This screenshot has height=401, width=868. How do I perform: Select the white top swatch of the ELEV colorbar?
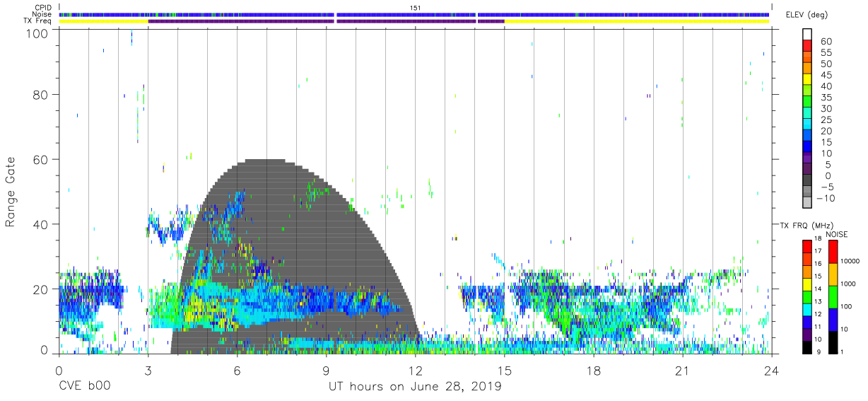[807, 35]
